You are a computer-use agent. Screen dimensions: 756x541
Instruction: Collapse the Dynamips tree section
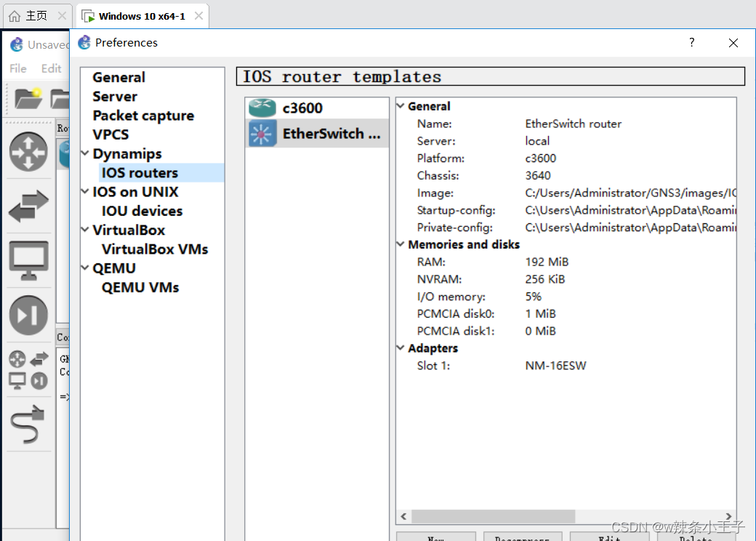click(85, 153)
